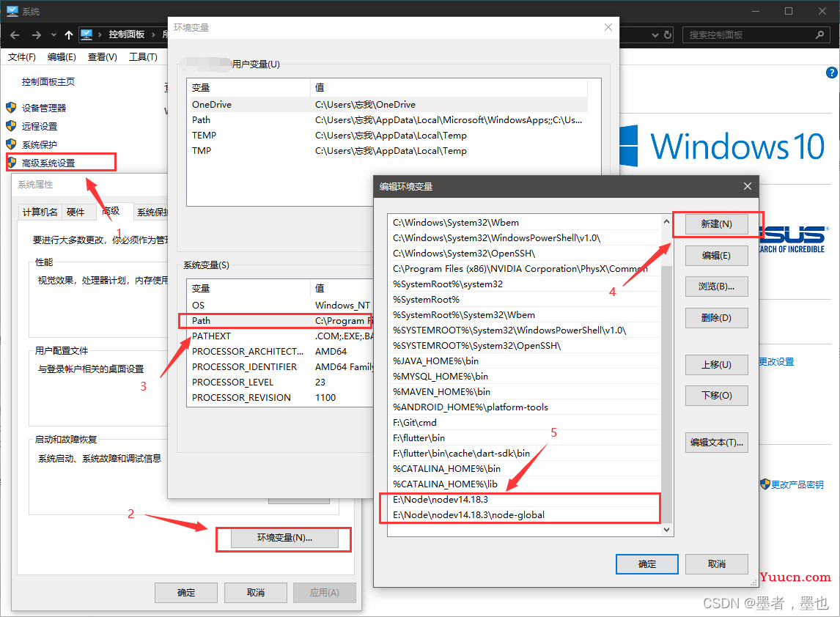Open the 工具(T) menu
This screenshot has height=617, width=840.
(x=143, y=56)
